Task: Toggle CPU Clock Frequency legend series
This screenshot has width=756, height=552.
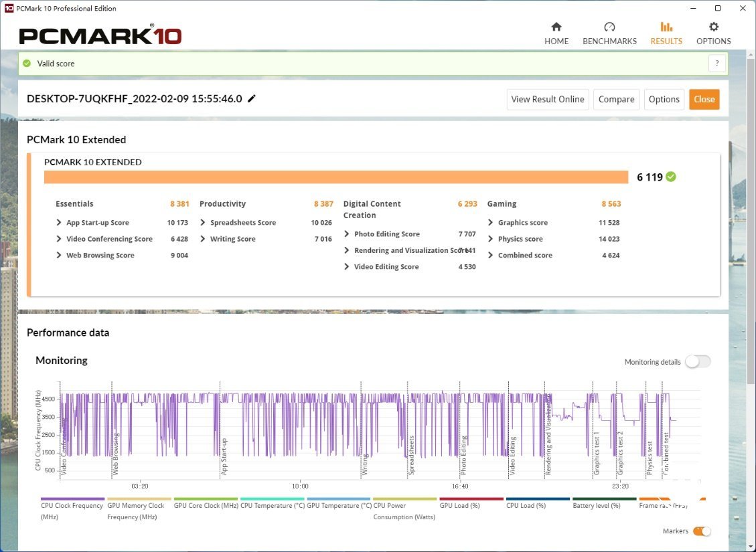Action: [72, 509]
